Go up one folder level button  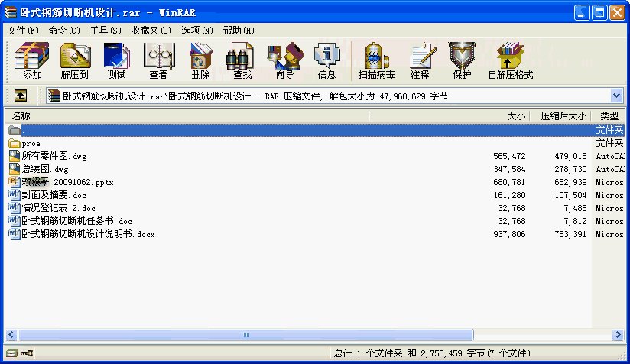[x=21, y=96]
